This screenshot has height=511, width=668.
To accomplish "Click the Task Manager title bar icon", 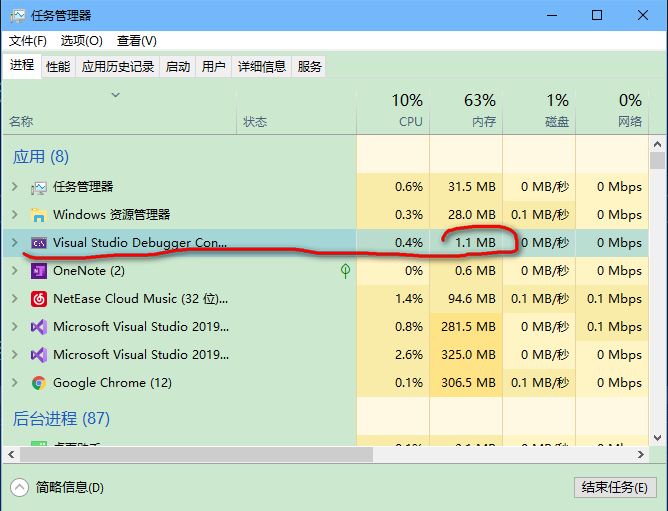I will tap(17, 16).
